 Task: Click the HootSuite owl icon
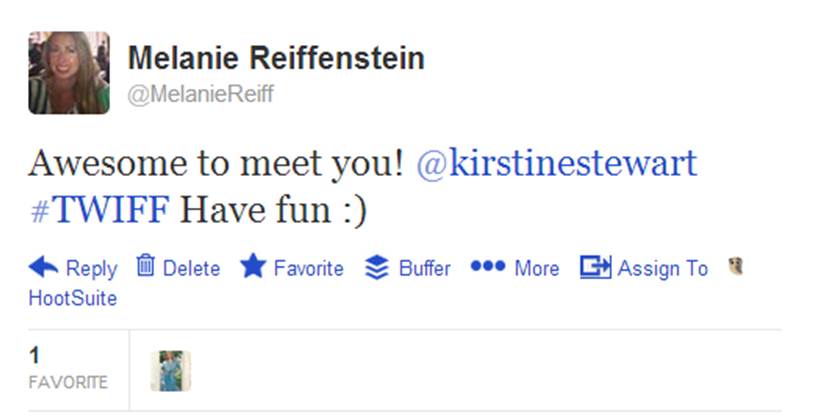[x=737, y=266]
